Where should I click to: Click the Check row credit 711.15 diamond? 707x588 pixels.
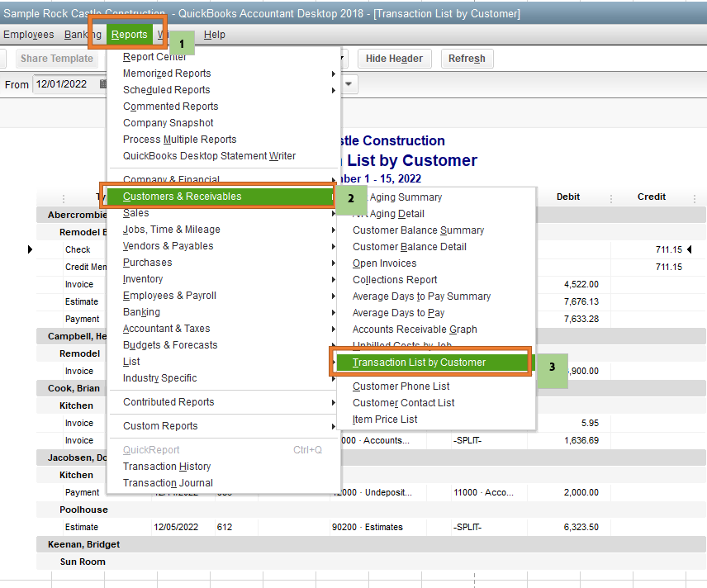tap(690, 249)
